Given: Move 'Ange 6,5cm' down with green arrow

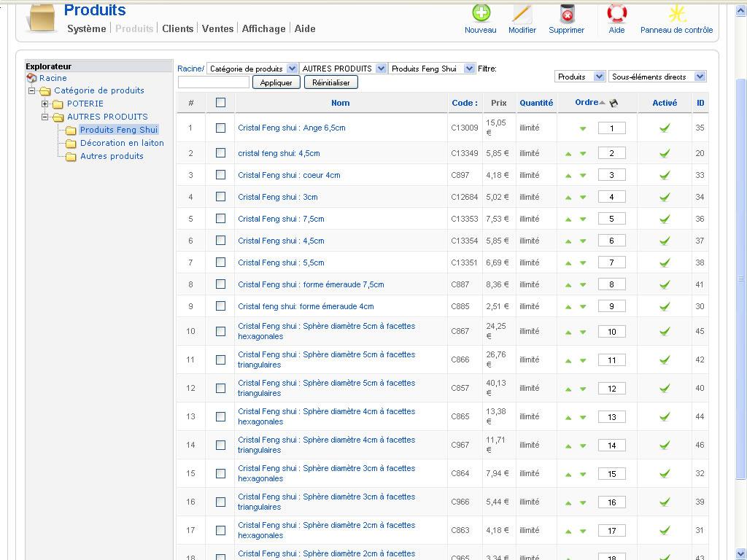Looking at the screenshot, I should coord(583,128).
